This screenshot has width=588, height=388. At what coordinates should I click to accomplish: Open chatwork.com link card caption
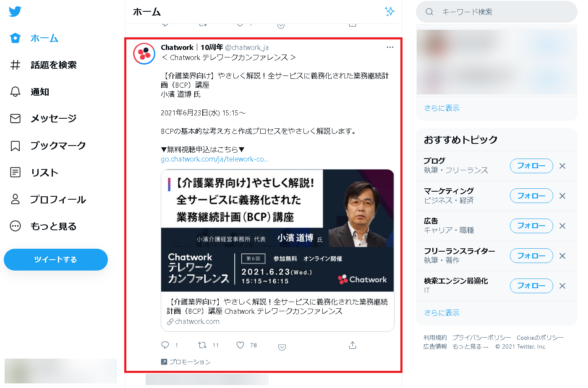[x=277, y=312]
